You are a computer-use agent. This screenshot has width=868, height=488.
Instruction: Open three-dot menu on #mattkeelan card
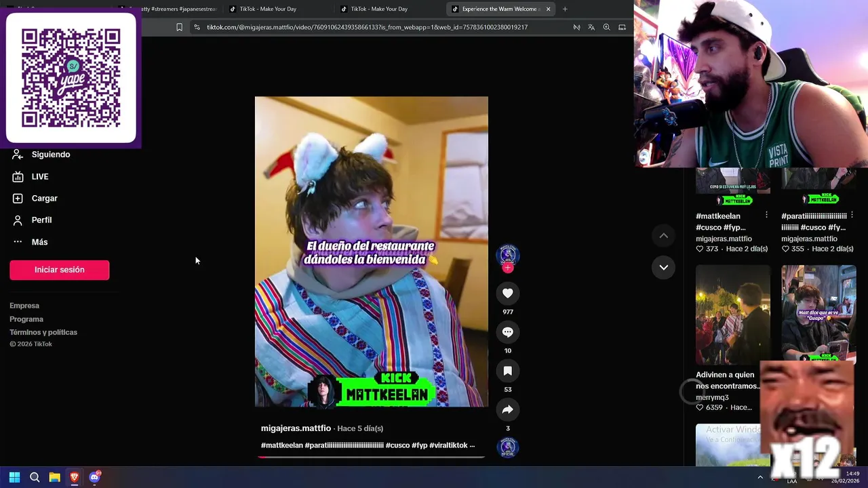tap(766, 216)
